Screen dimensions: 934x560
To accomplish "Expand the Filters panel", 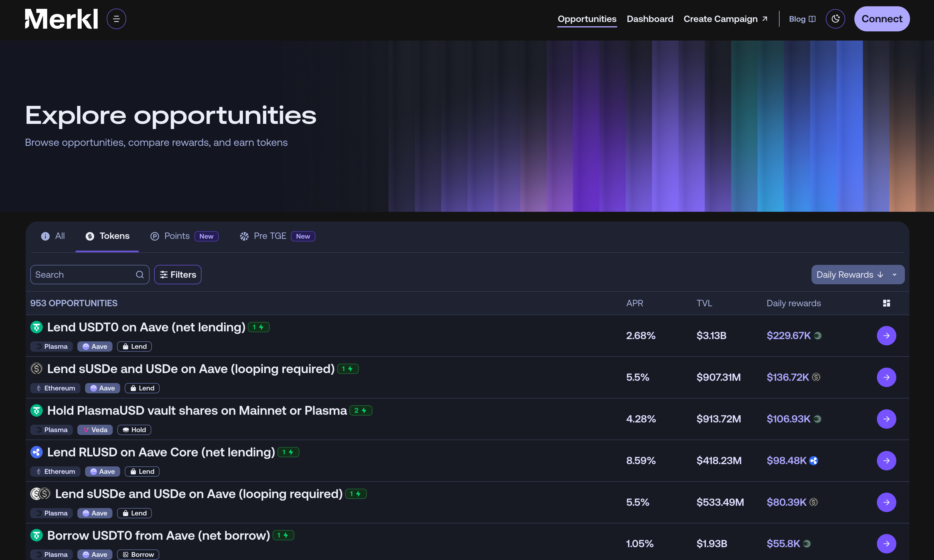I will 178,275.
